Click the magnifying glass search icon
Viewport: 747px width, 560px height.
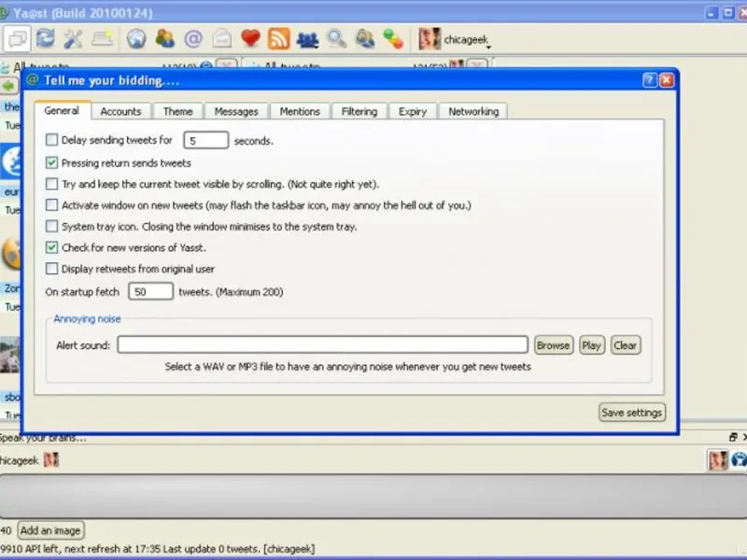coord(336,38)
